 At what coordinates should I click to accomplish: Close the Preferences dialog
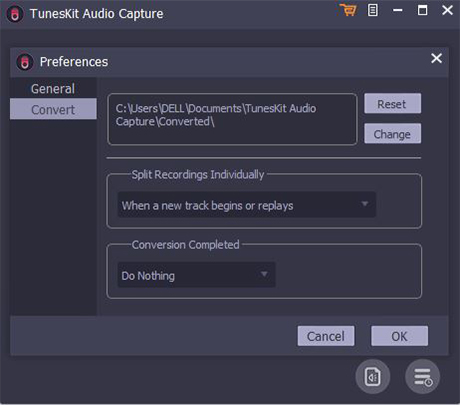pos(436,59)
